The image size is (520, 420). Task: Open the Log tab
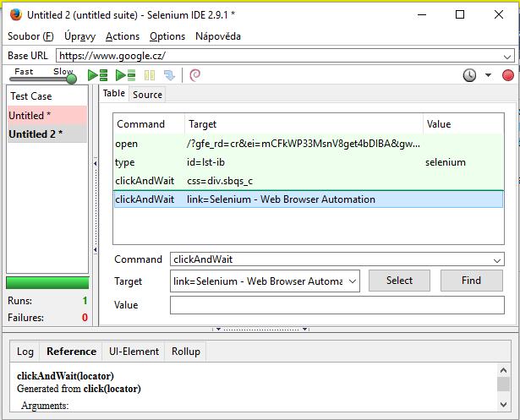coord(25,352)
